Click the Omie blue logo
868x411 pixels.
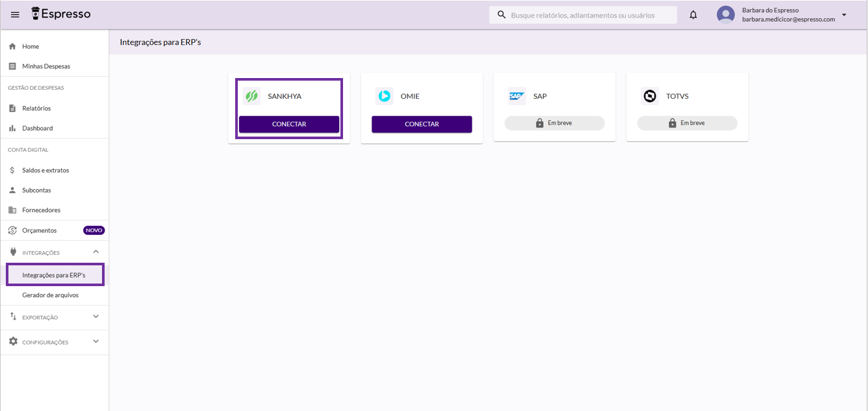pyautogui.click(x=384, y=96)
